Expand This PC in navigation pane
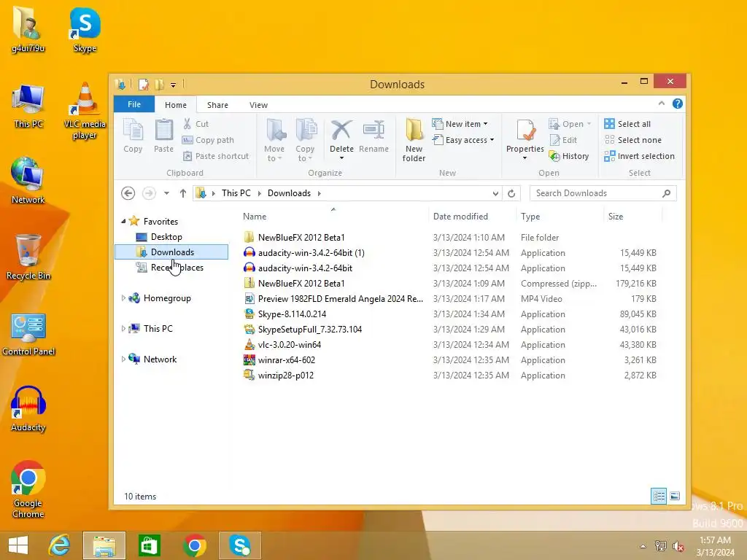 click(123, 329)
